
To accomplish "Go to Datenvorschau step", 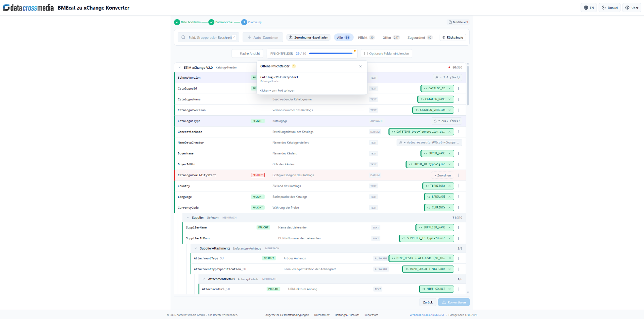I will point(221,22).
